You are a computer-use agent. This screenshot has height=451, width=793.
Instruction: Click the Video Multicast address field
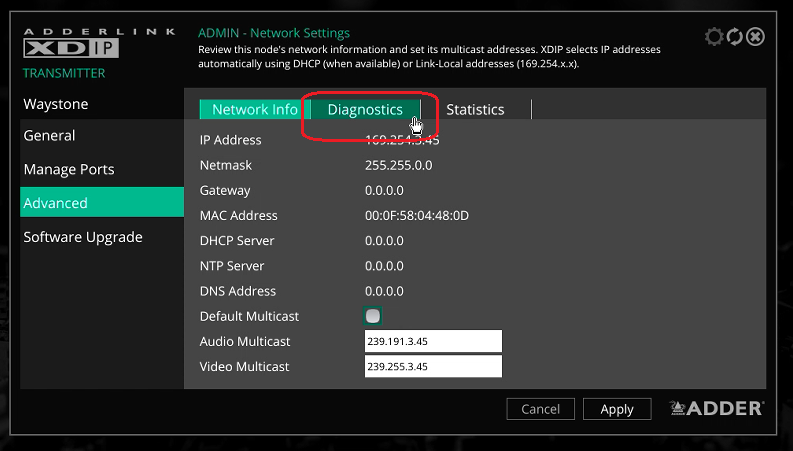point(433,367)
